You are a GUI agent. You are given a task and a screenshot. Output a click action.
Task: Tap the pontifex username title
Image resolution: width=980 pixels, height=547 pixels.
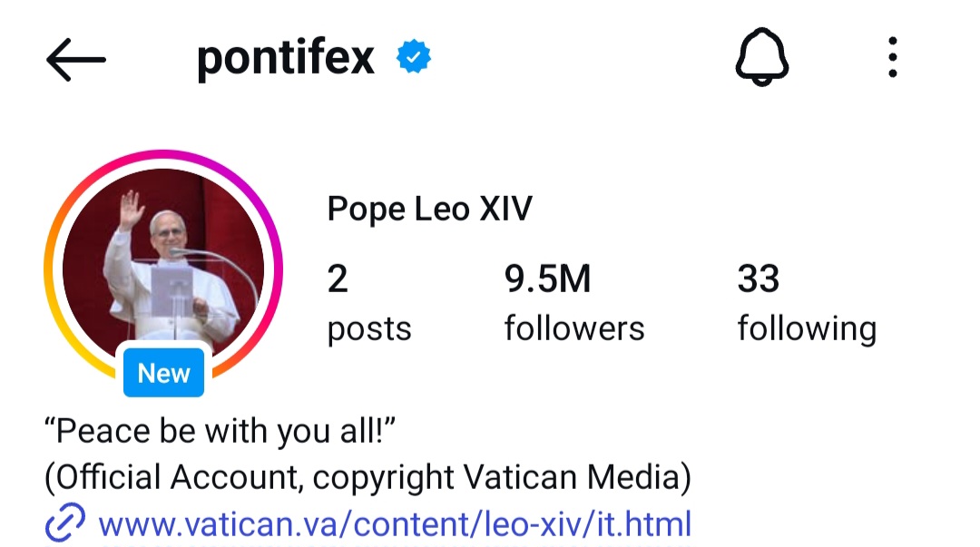[285, 59]
